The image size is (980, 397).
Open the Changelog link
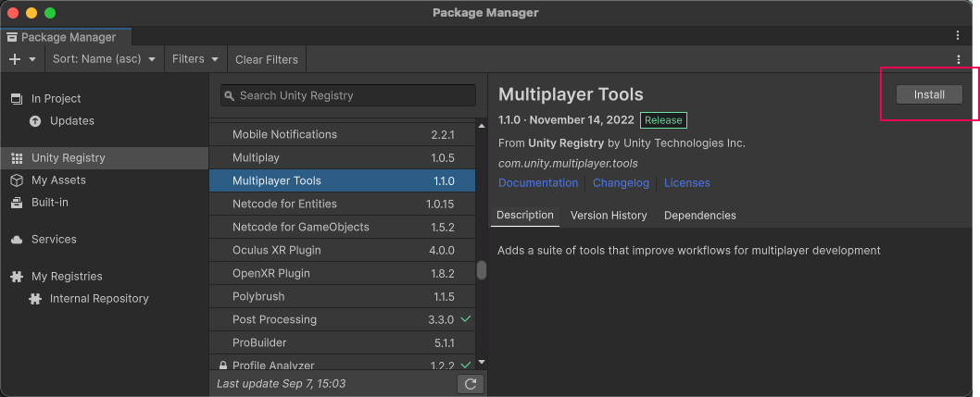coord(621,183)
